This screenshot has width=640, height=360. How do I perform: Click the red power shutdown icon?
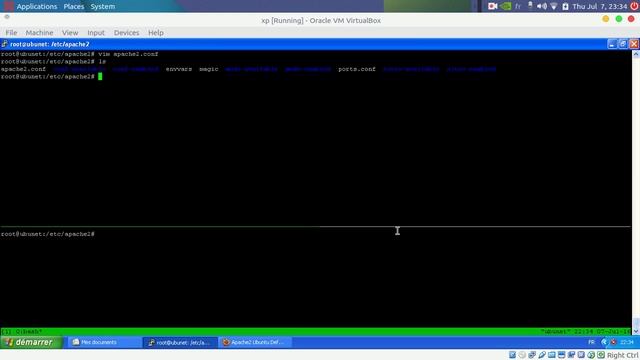click(634, 6)
